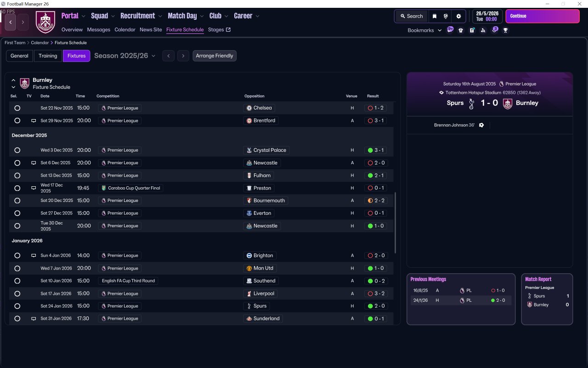Screen dimensions: 588x368
Task: Open the trophy bookmark icon
Action: coord(505,30)
